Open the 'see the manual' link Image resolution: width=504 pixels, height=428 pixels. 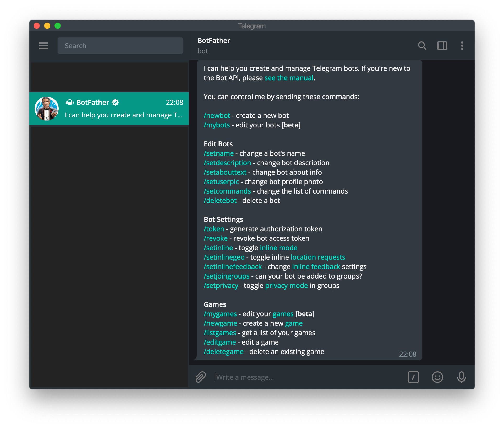pos(289,78)
